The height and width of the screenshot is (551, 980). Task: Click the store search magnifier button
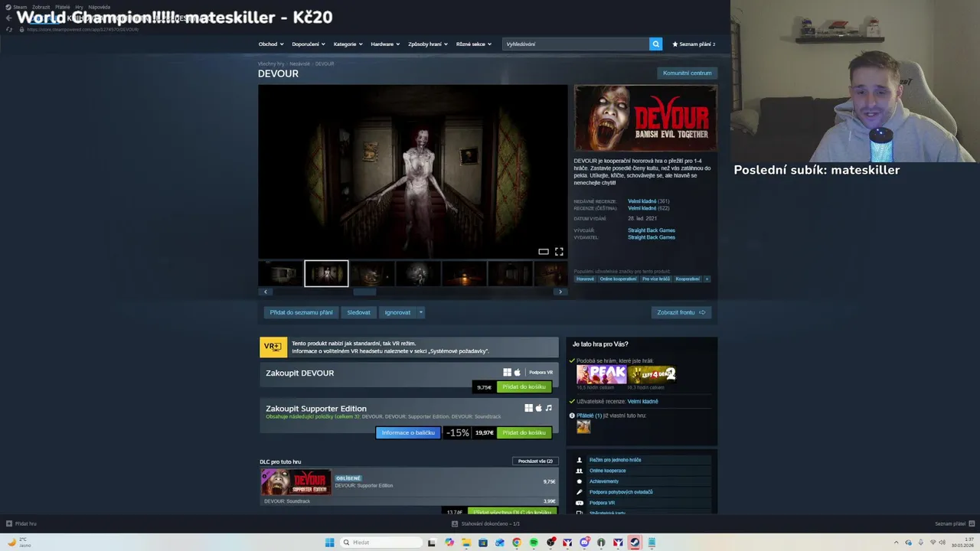coord(655,44)
